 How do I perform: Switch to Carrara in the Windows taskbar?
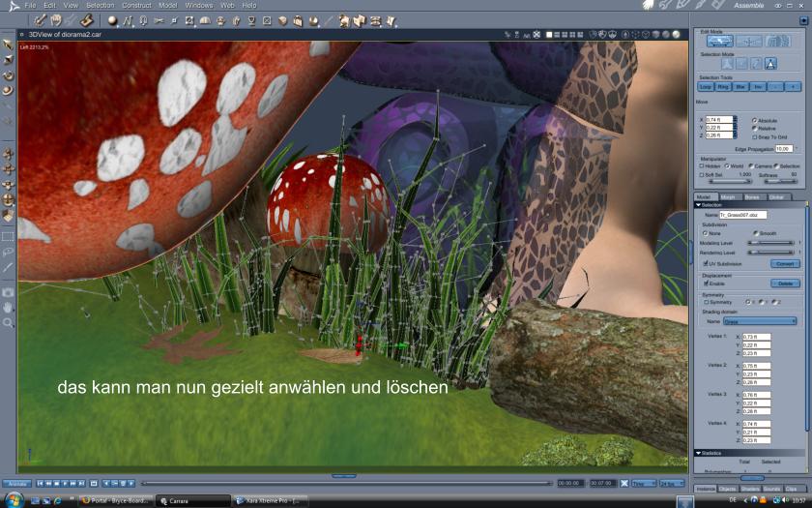tap(192, 501)
